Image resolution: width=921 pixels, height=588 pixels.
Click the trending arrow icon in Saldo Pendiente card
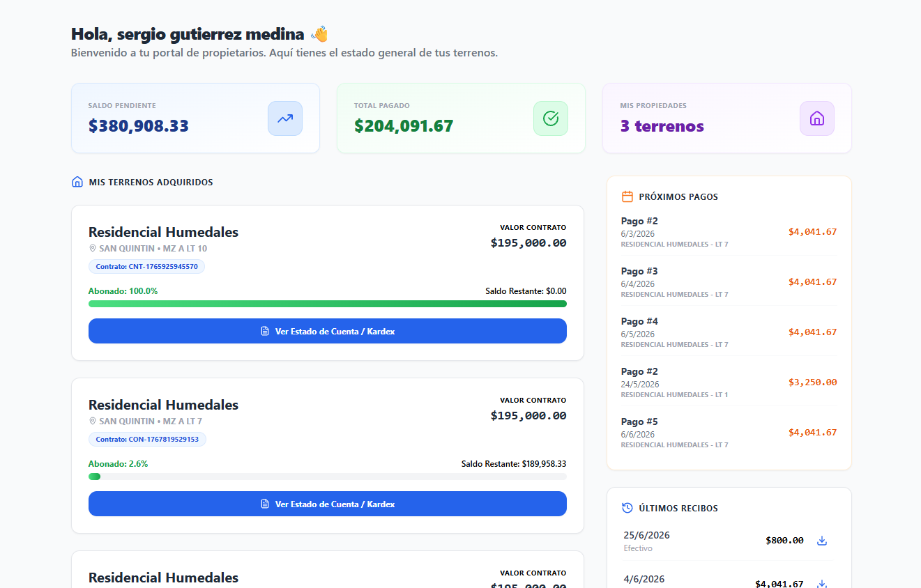point(285,118)
